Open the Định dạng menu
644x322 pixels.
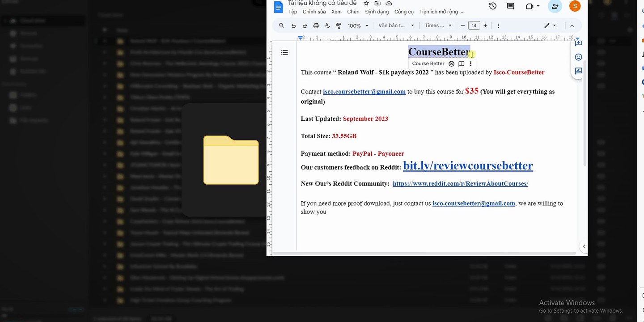(x=377, y=12)
